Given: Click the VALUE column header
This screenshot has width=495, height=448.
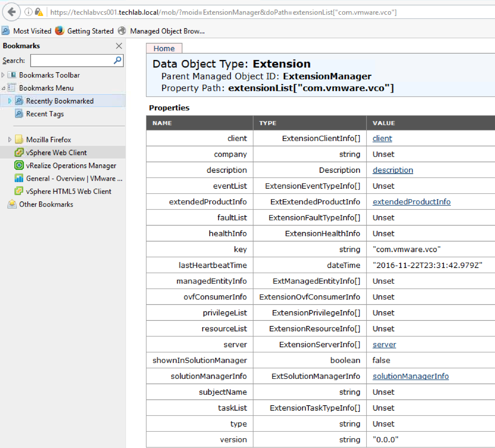Looking at the screenshot, I should [x=383, y=123].
